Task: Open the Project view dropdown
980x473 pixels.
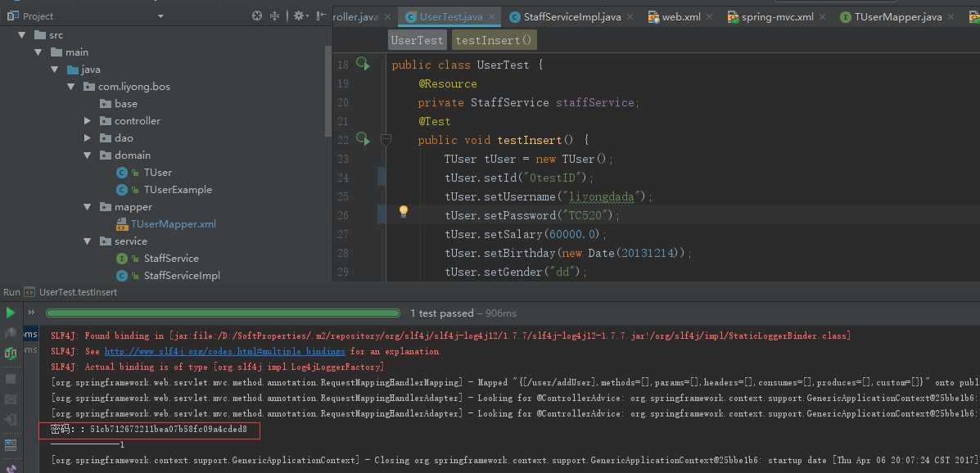Action: (x=160, y=16)
